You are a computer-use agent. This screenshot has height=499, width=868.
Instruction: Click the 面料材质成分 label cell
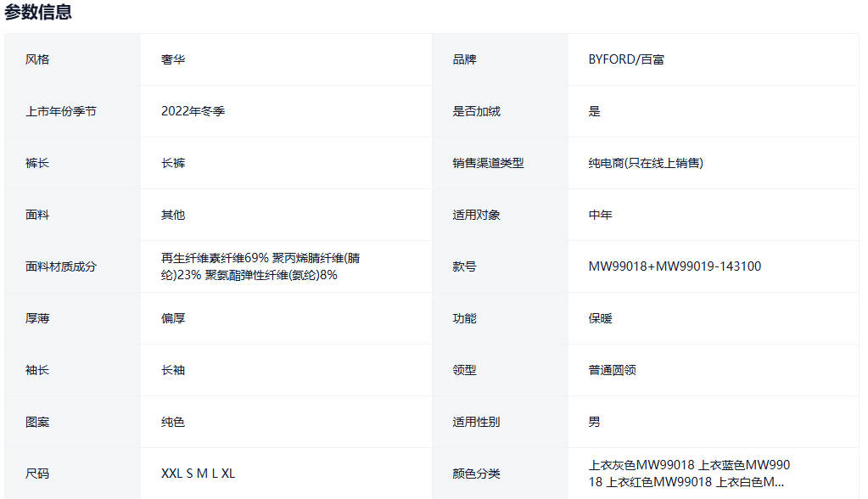pyautogui.click(x=61, y=266)
